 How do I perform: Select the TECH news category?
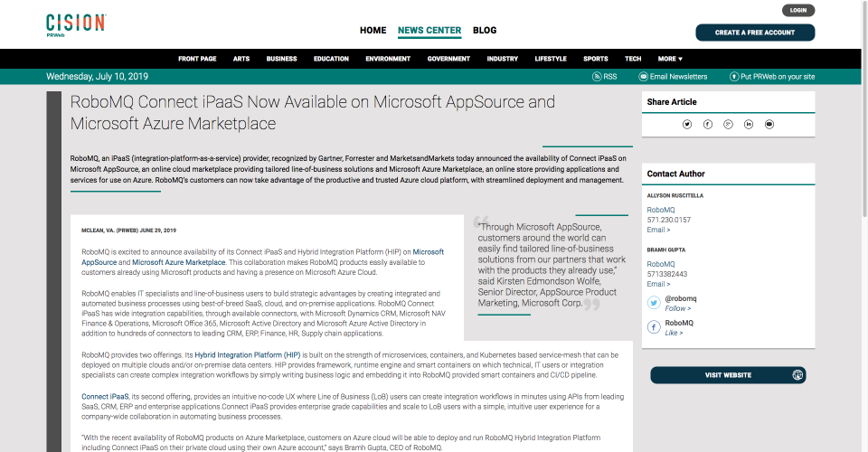coord(633,59)
